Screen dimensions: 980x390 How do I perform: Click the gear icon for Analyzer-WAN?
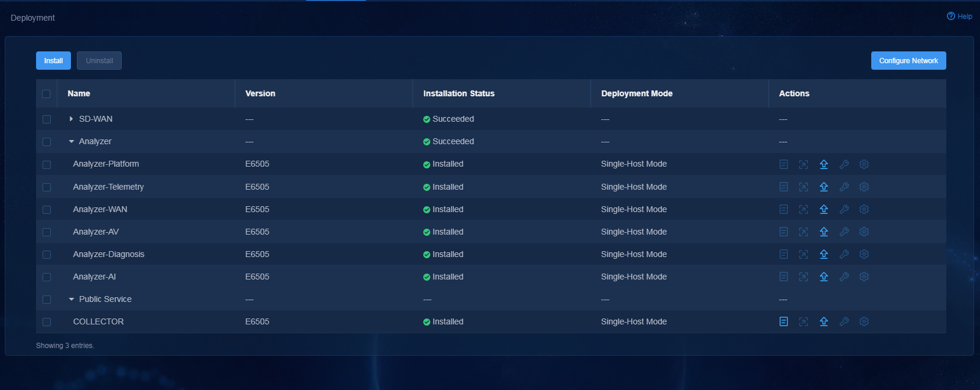point(864,209)
